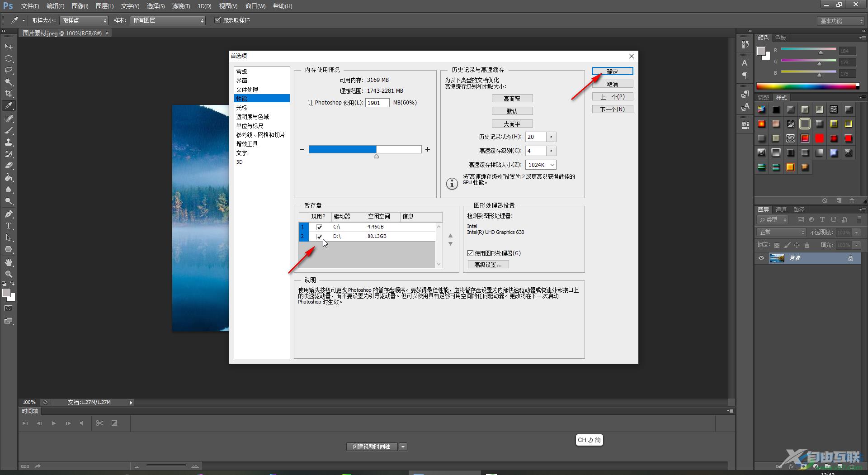Viewport: 868px width, 475px height.
Task: Select the Interface preferences category
Action: click(262, 81)
